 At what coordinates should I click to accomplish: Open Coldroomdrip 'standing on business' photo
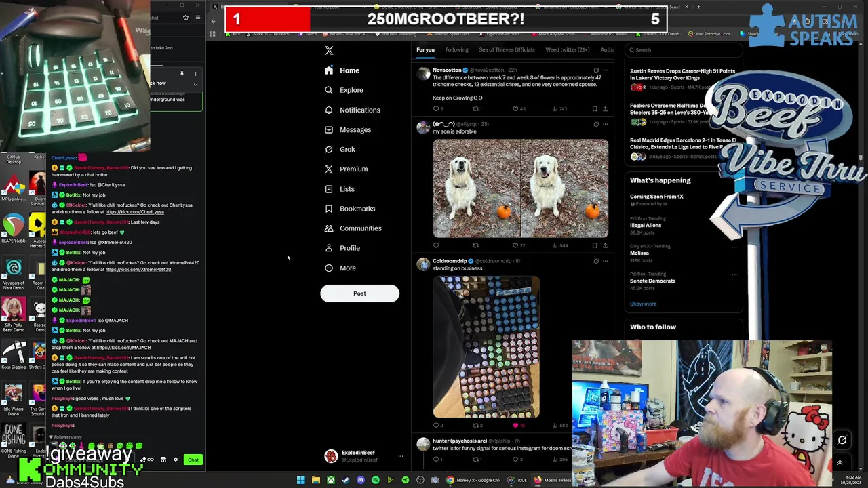pyautogui.click(x=486, y=346)
